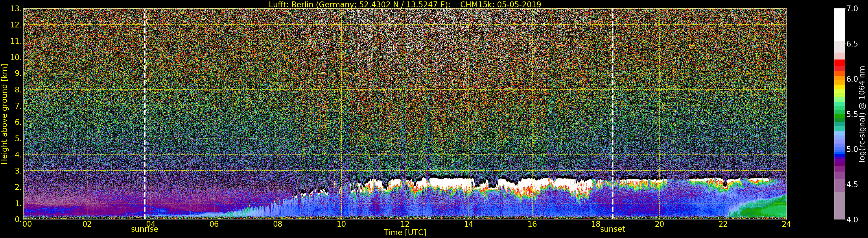Click the time axis tick '18'
Screen dimensions: 868x238
coord(596,224)
